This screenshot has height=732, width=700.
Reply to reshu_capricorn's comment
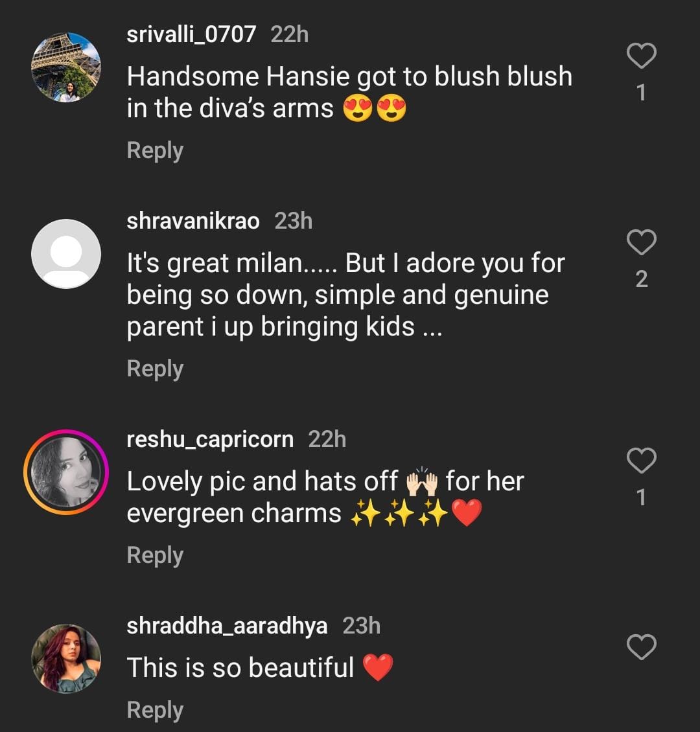(x=155, y=555)
